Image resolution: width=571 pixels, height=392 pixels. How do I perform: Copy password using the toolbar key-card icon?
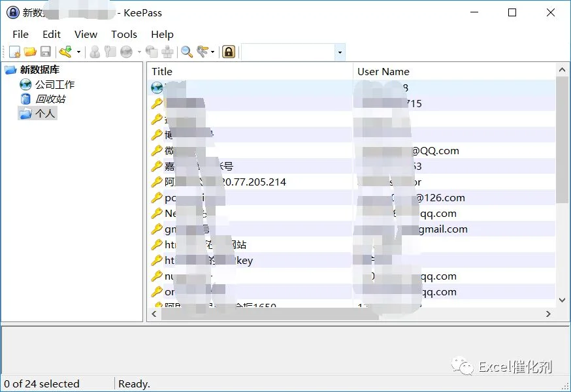click(x=110, y=52)
